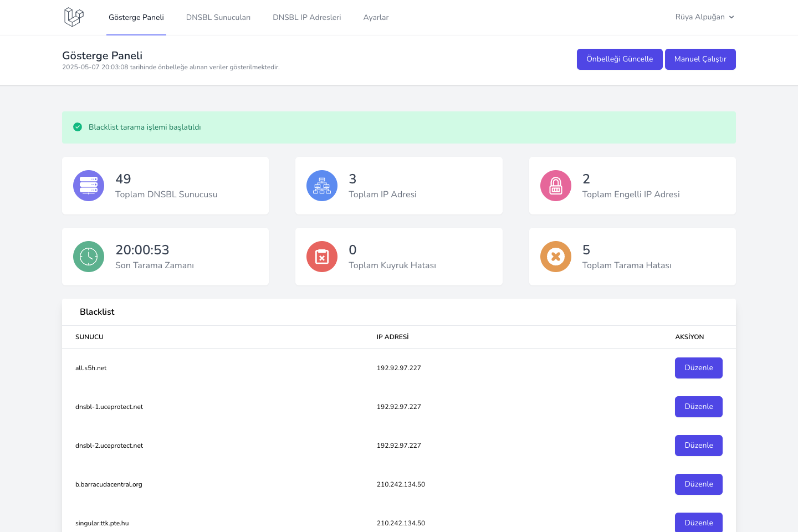Click the 20:00:53 scan time value
The height and width of the screenshot is (532, 798).
142,250
